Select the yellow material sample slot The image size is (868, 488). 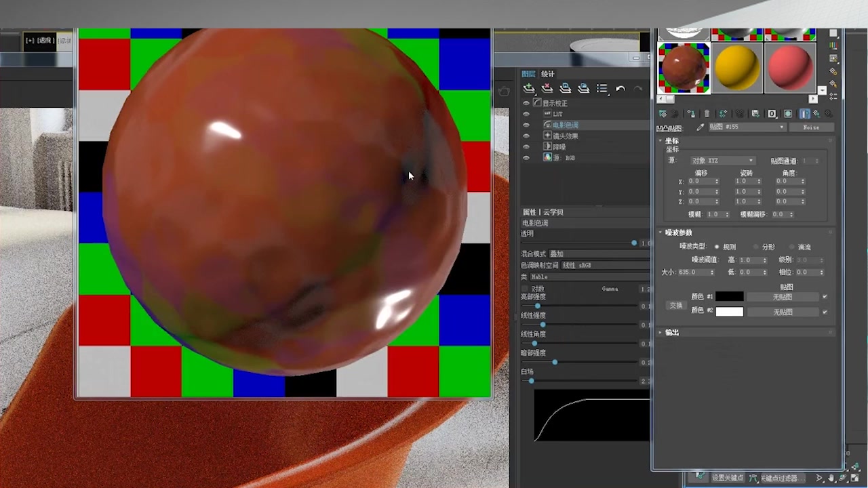point(737,67)
